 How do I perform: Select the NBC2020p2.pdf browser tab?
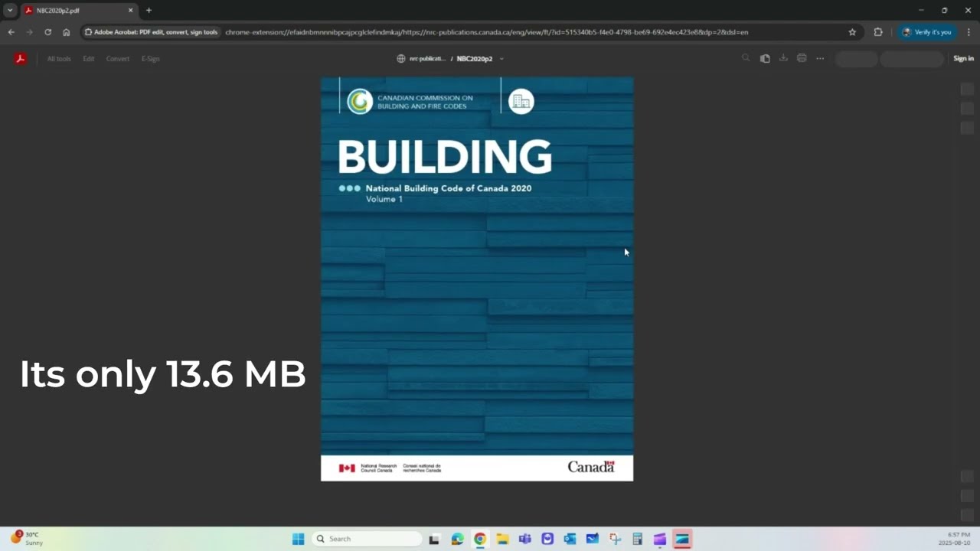(79, 11)
